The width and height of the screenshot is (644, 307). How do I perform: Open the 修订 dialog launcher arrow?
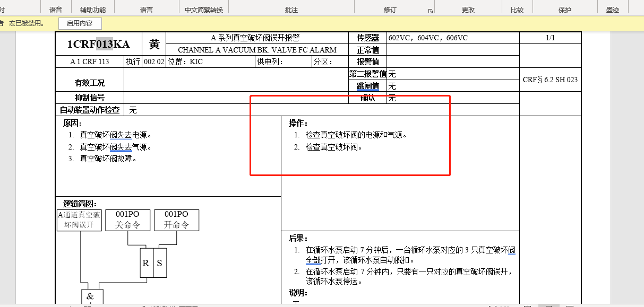coord(431,11)
